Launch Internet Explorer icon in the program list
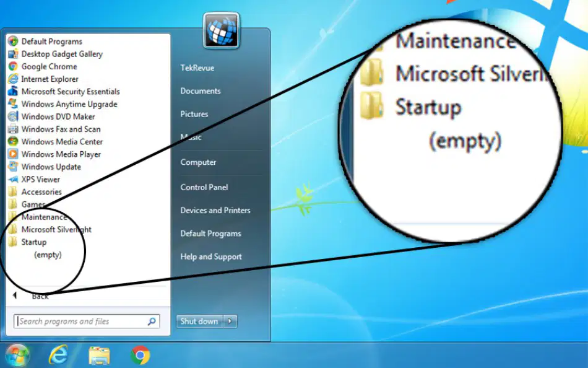This screenshot has height=368, width=588. pos(13,79)
